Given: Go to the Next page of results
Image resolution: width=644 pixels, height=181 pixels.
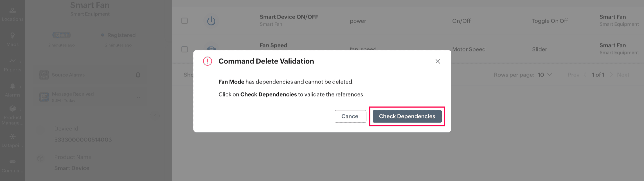Looking at the screenshot, I should (x=623, y=75).
